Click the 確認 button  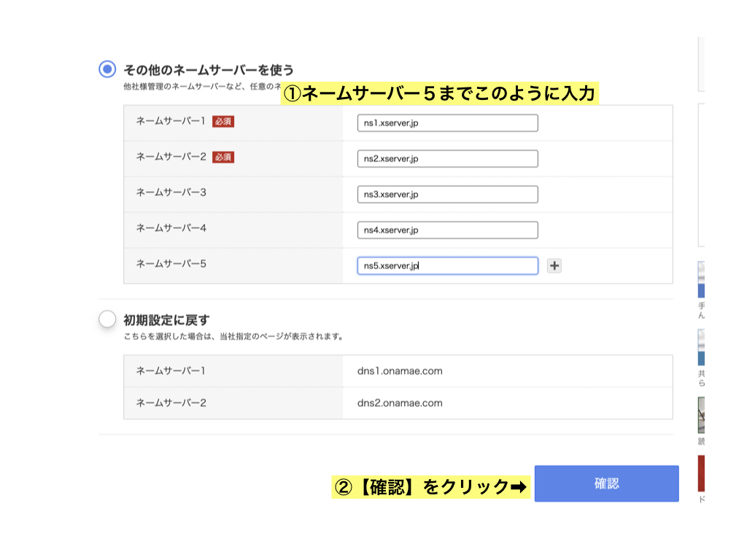606,483
